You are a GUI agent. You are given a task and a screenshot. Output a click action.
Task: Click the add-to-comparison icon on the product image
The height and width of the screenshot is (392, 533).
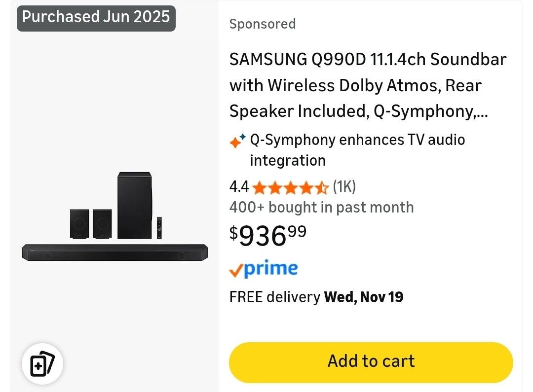42,363
